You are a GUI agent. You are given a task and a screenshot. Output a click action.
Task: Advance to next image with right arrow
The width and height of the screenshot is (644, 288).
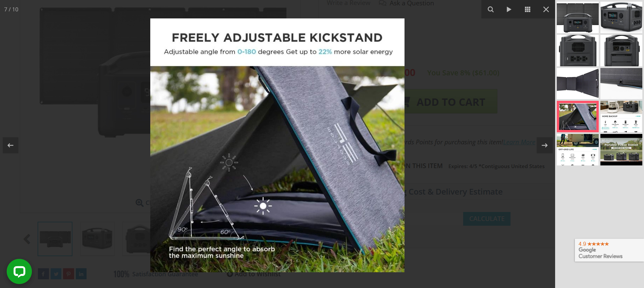544,145
